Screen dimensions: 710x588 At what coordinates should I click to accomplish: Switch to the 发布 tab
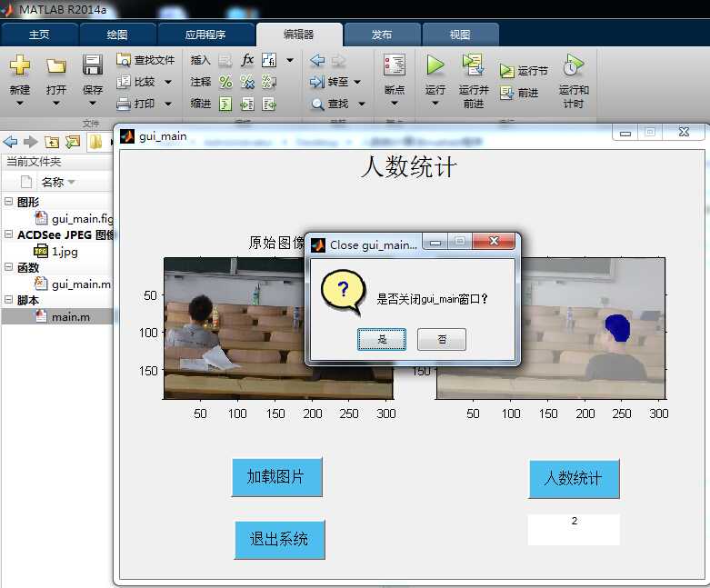pos(382,35)
